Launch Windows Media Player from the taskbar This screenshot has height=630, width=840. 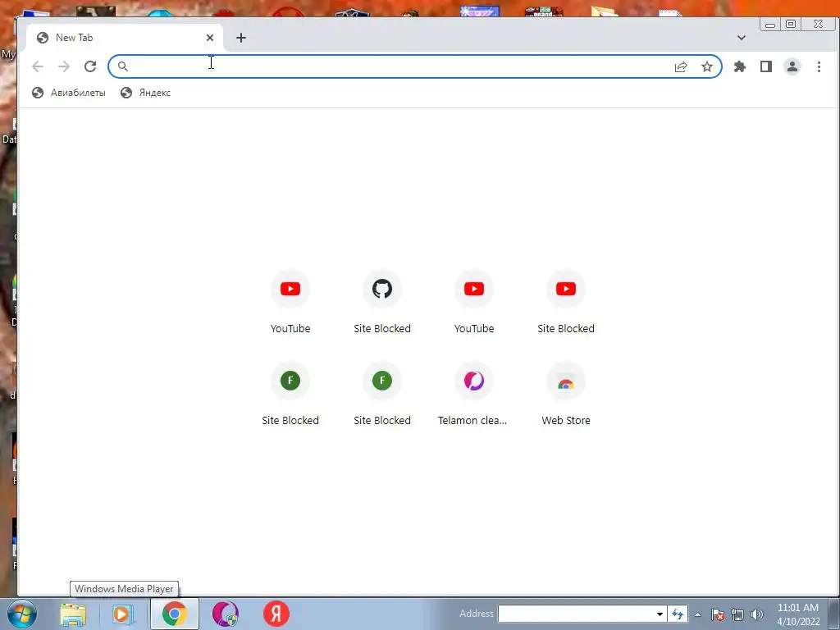click(x=122, y=614)
